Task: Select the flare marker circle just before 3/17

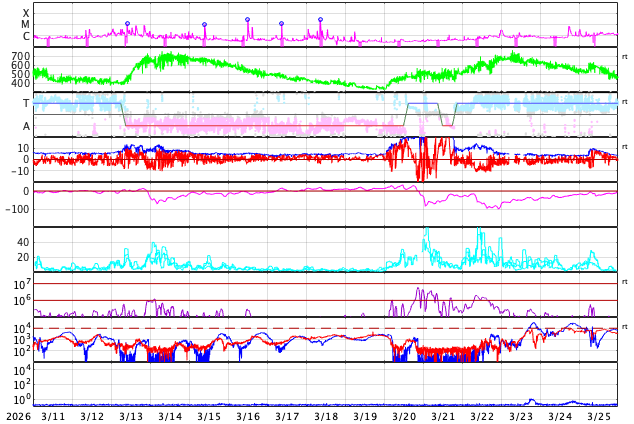Action: click(x=281, y=23)
